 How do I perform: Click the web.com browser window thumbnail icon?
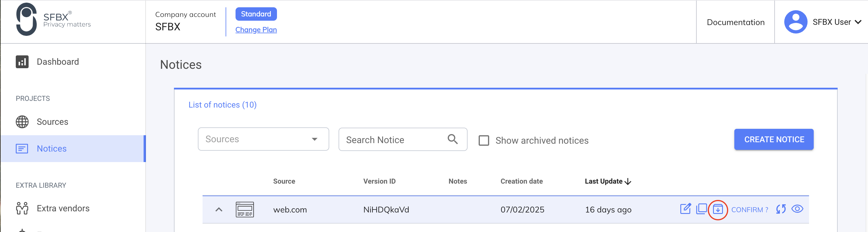245,210
